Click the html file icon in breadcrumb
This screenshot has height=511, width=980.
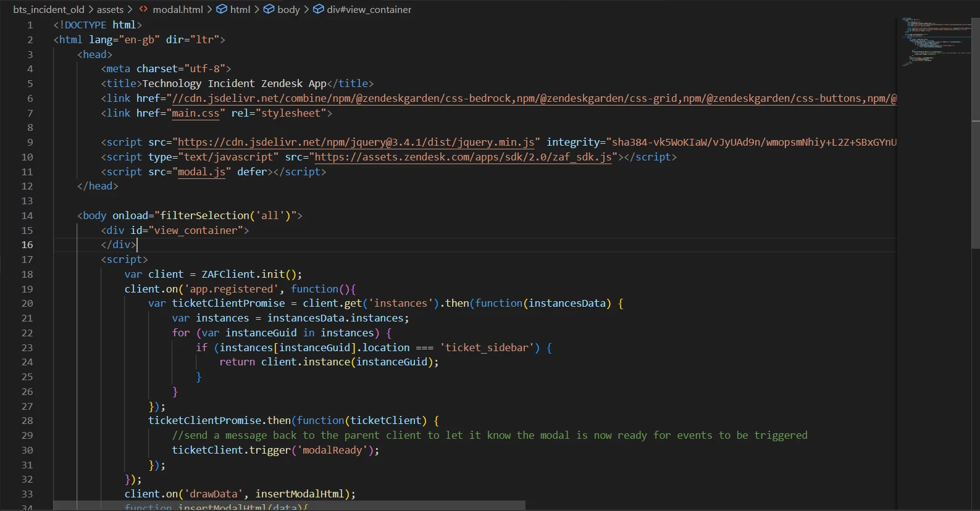click(x=144, y=9)
